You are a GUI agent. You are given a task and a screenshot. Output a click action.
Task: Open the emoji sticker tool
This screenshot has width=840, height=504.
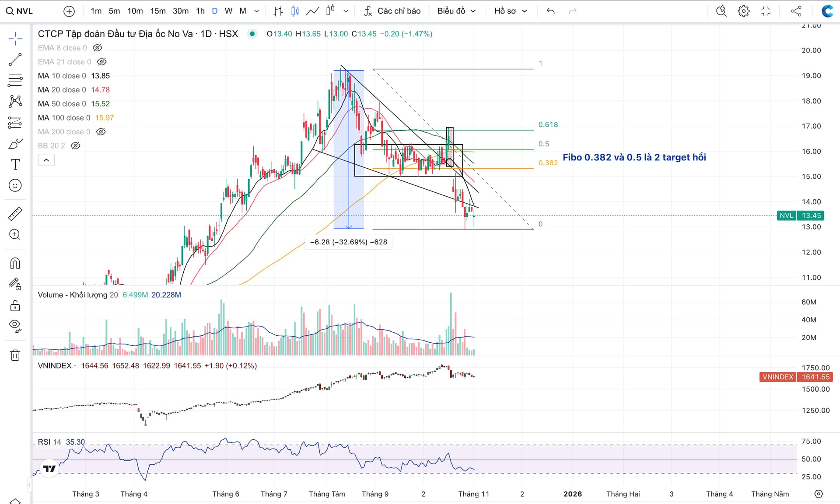pyautogui.click(x=15, y=185)
